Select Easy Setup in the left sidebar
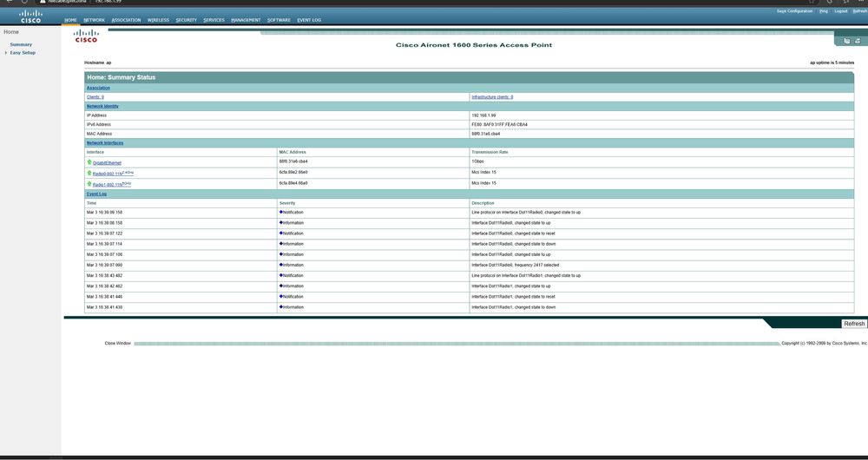 23,53
